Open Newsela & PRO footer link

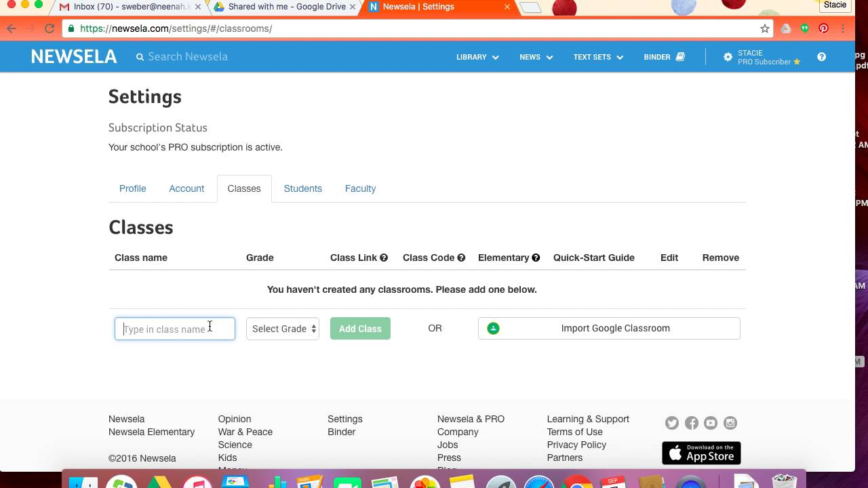(471, 419)
